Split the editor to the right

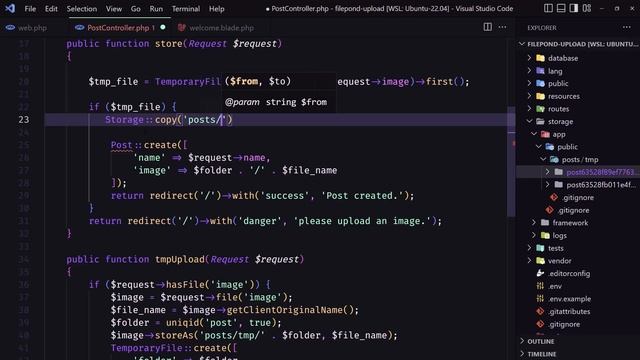pyautogui.click(x=487, y=27)
